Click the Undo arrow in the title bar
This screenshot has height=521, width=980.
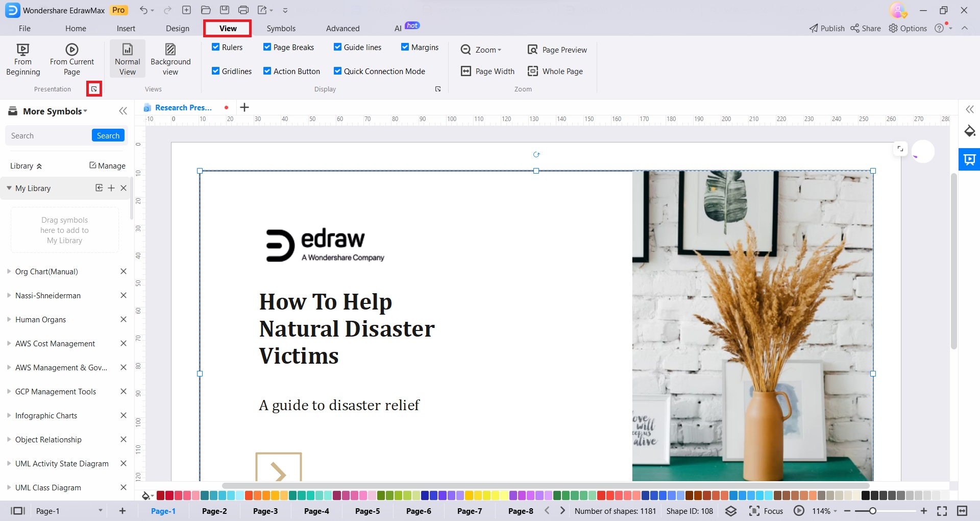pos(144,10)
